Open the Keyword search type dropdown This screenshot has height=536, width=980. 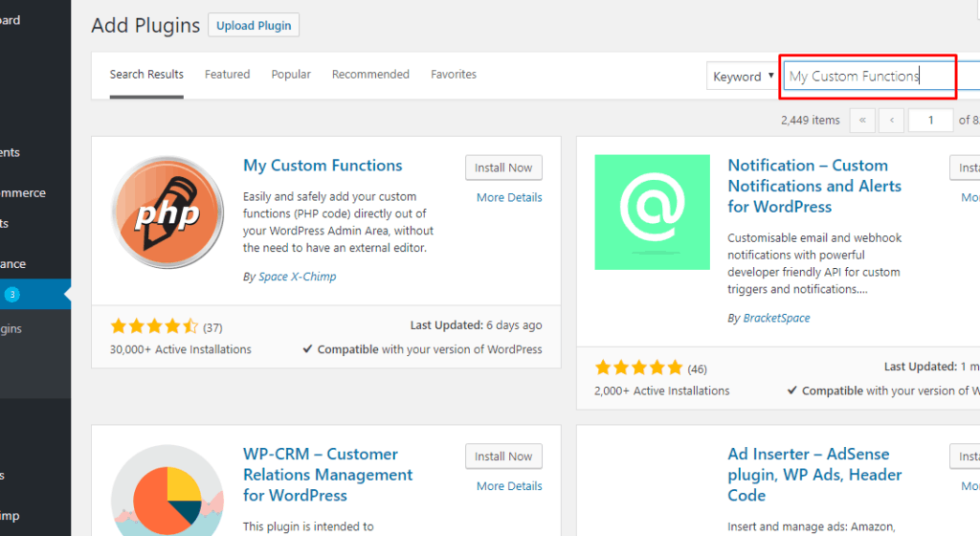(743, 77)
